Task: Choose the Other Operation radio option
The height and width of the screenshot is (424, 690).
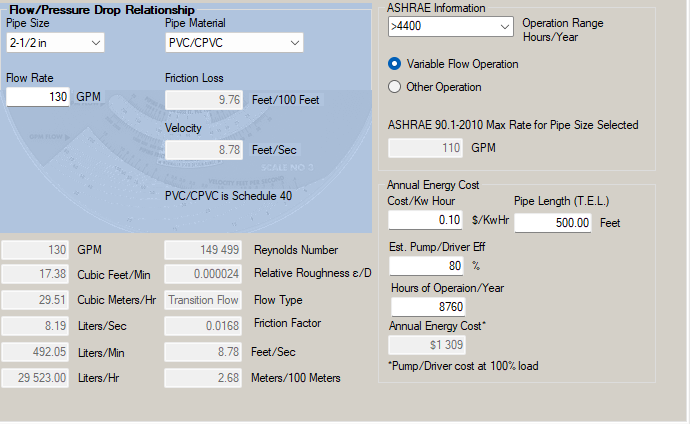Action: [x=395, y=87]
